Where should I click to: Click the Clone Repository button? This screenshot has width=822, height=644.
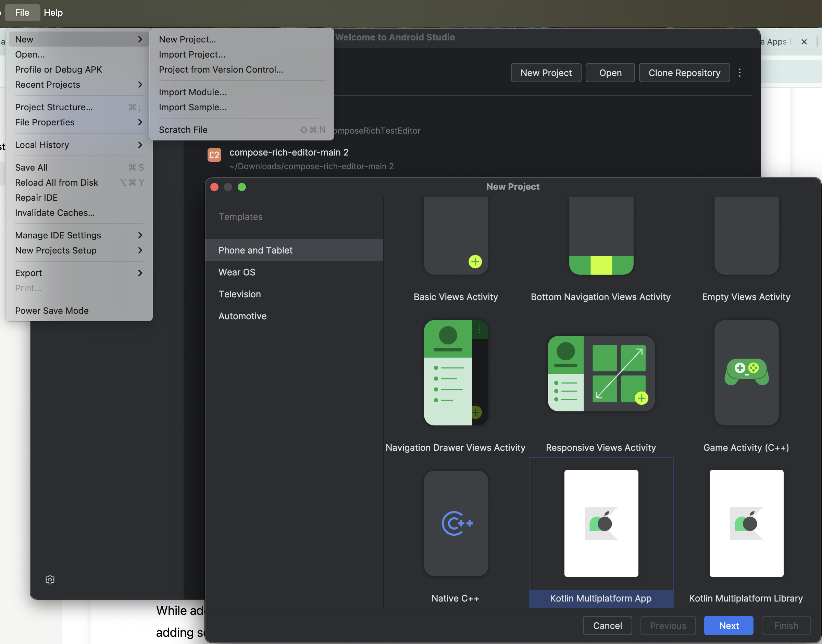click(684, 72)
